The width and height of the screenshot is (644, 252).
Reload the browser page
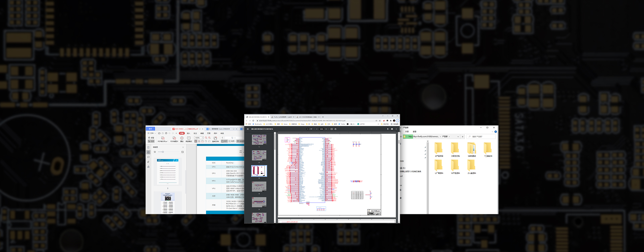coord(253,121)
